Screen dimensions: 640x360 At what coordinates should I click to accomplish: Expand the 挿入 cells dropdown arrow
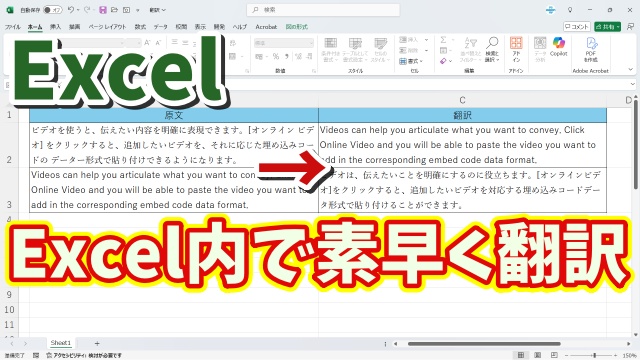[426, 40]
